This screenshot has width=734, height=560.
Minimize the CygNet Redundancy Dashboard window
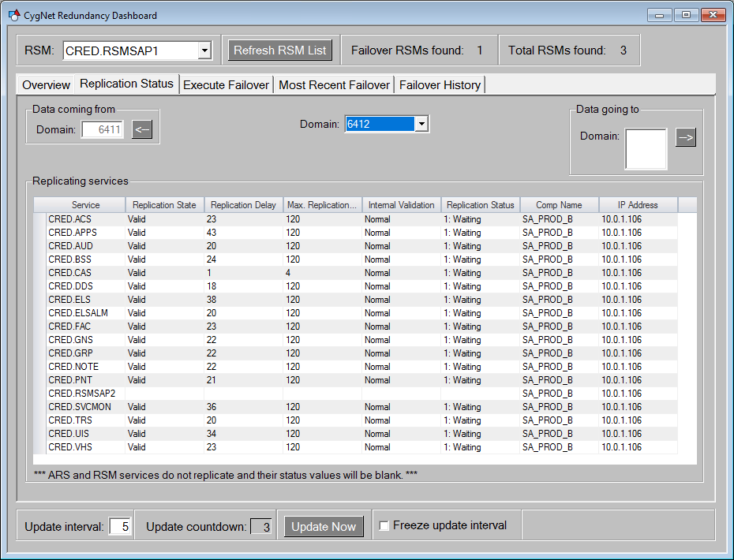pyautogui.click(x=660, y=15)
